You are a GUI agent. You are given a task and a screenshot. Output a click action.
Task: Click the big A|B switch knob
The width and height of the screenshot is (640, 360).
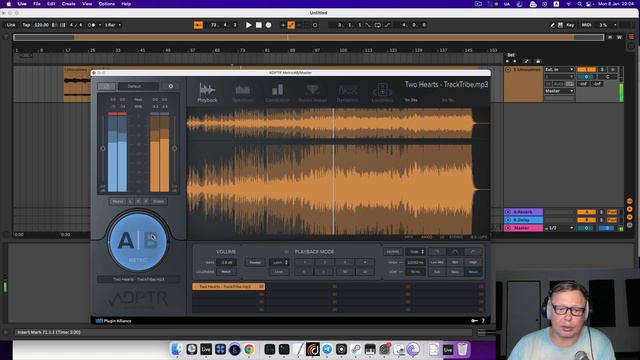click(138, 241)
